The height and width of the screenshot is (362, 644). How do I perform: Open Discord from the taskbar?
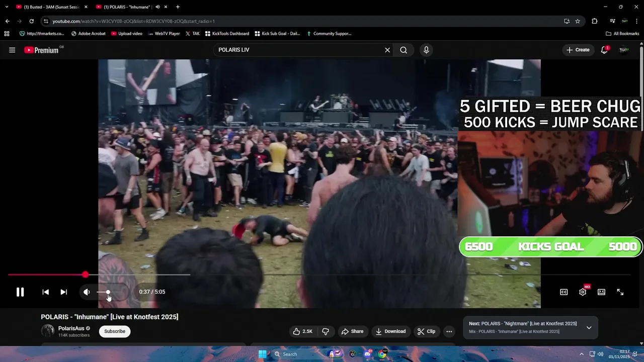coord(367,354)
